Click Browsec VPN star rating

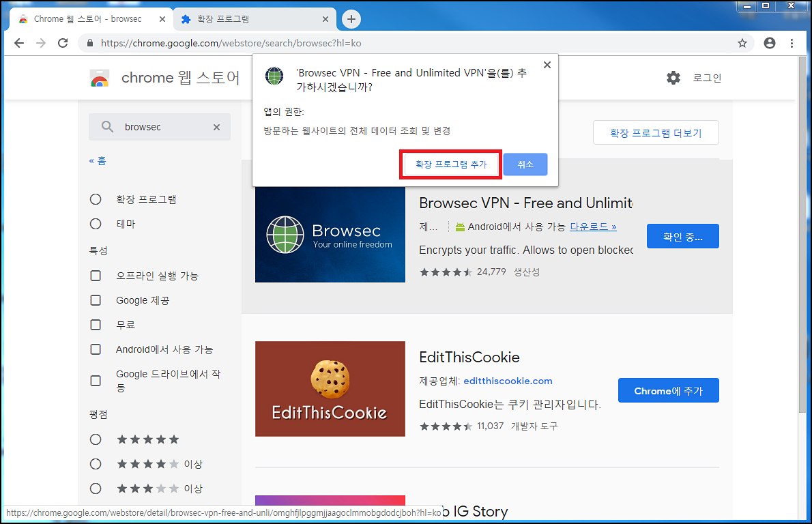click(x=446, y=272)
